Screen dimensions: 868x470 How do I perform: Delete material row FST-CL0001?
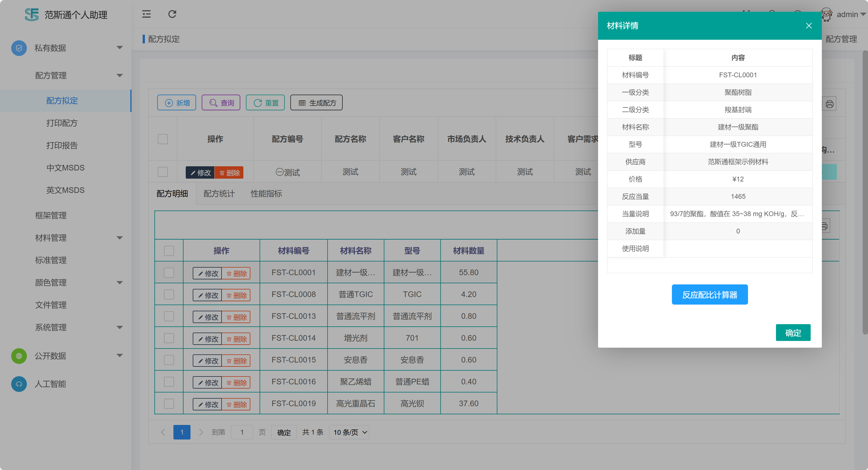click(x=236, y=273)
